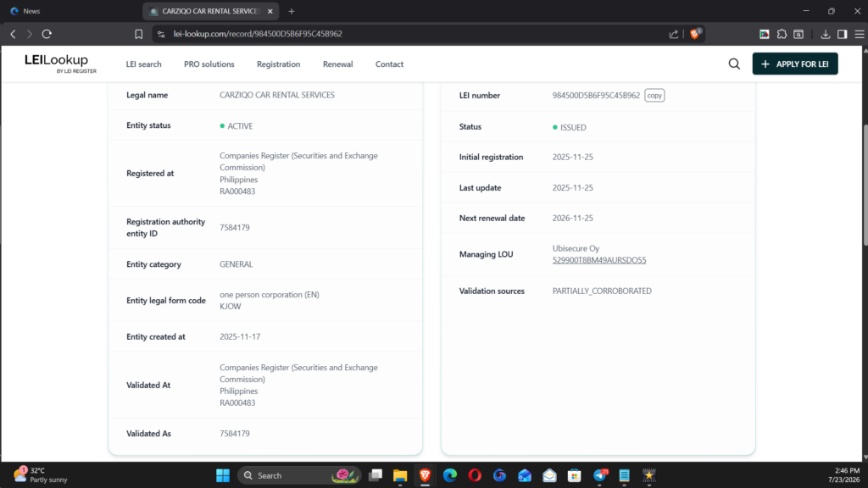Open Task View on the taskbar
Screen dimensions: 868x488
[376, 475]
